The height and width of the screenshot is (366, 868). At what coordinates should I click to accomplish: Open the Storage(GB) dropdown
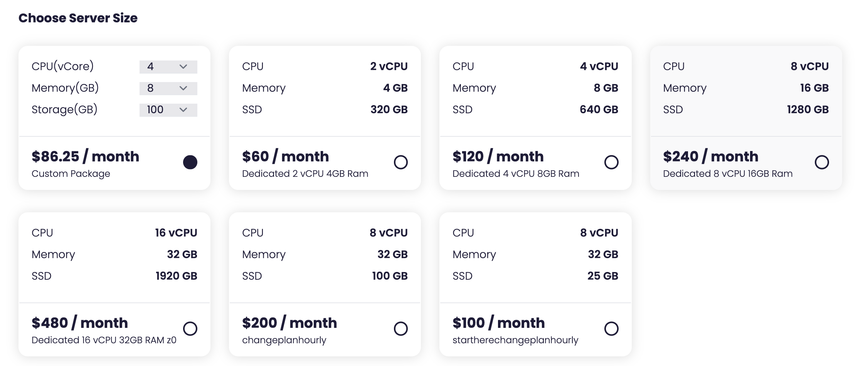168,110
